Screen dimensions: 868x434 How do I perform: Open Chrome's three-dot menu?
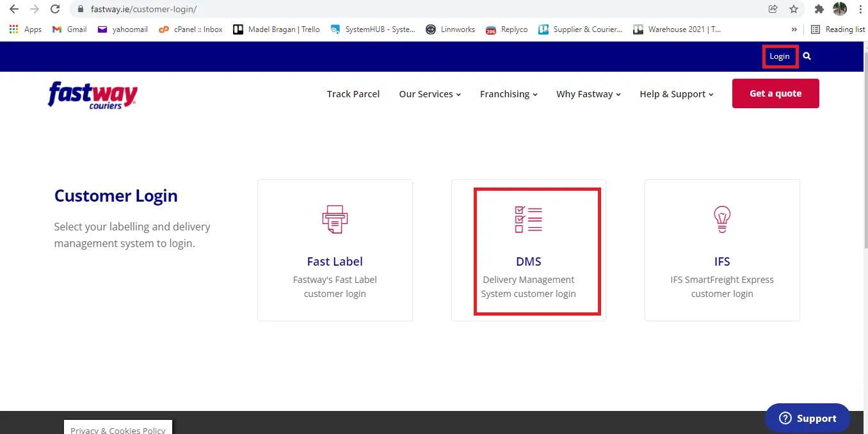coord(860,9)
